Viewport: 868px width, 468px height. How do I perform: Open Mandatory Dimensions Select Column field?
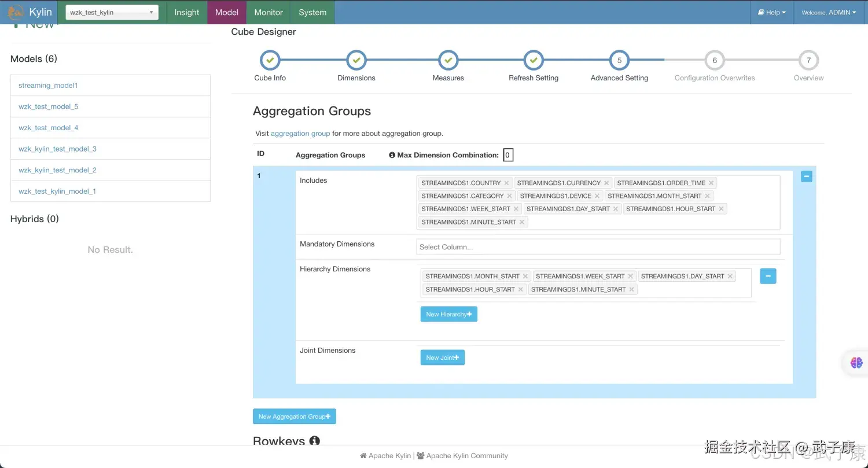click(x=598, y=247)
